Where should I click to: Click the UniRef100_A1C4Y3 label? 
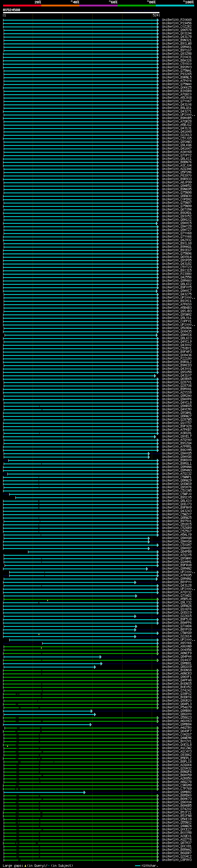177,752
